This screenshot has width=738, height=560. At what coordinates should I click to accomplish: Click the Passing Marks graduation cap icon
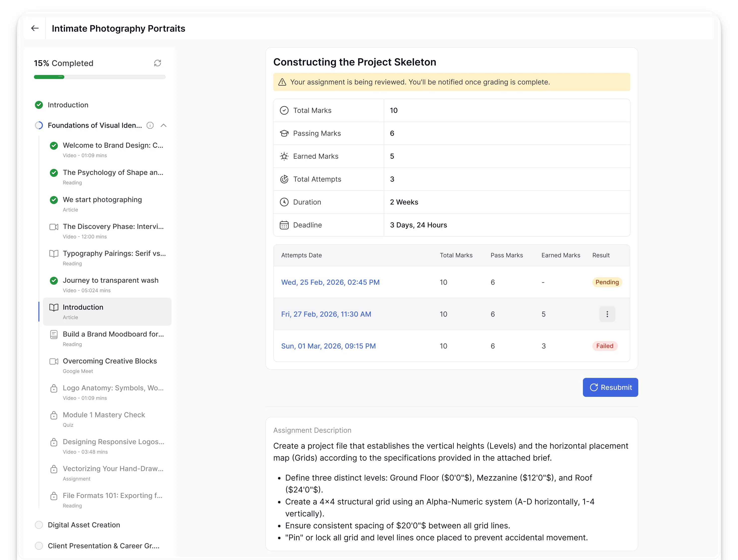tap(284, 133)
